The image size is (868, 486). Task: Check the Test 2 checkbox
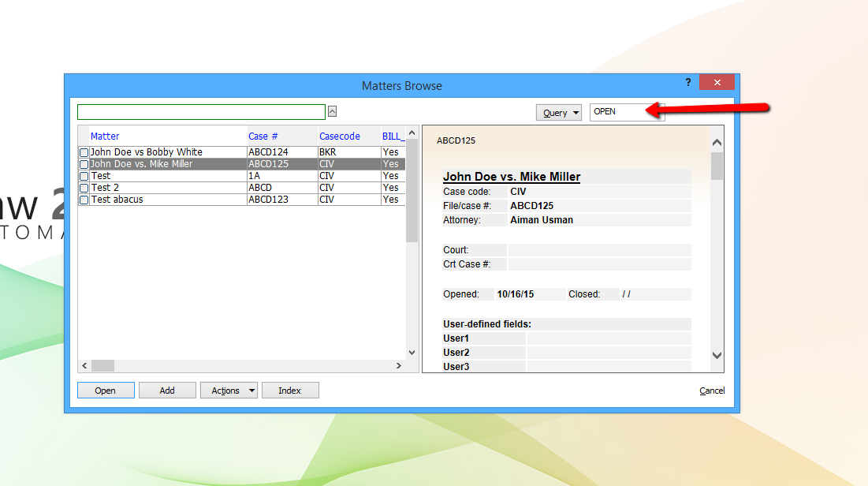84,188
